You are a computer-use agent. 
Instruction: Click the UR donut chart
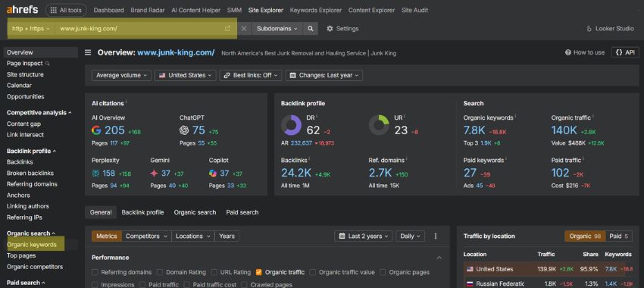pyautogui.click(x=379, y=125)
